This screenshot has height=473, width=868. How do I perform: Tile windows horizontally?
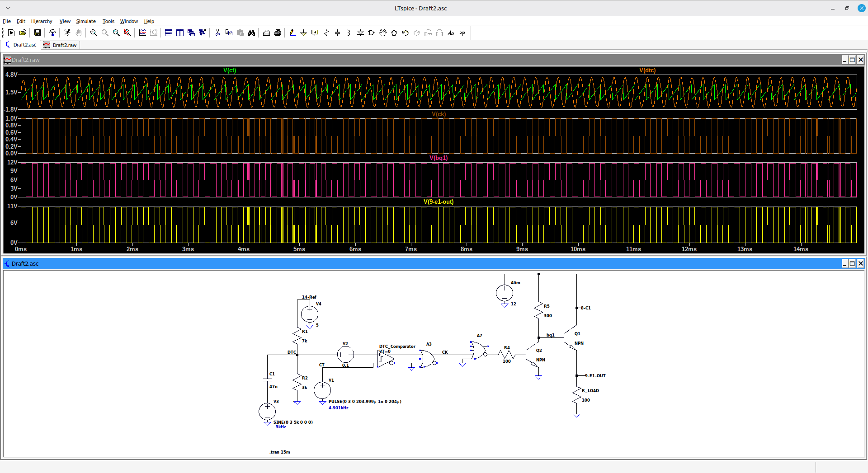(x=169, y=33)
